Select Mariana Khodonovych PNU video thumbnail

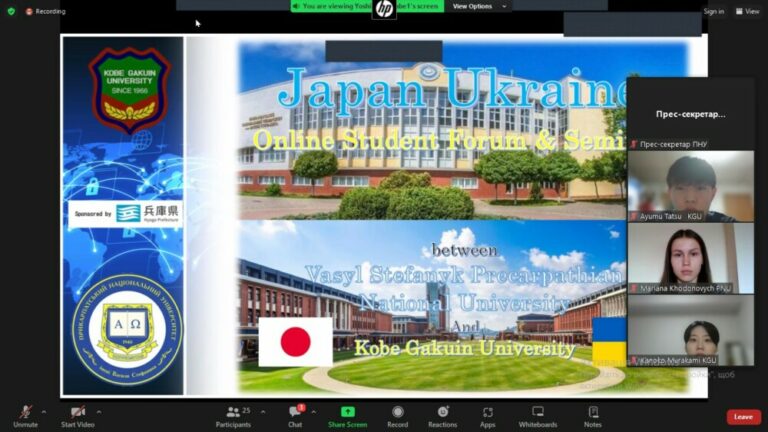(691, 258)
